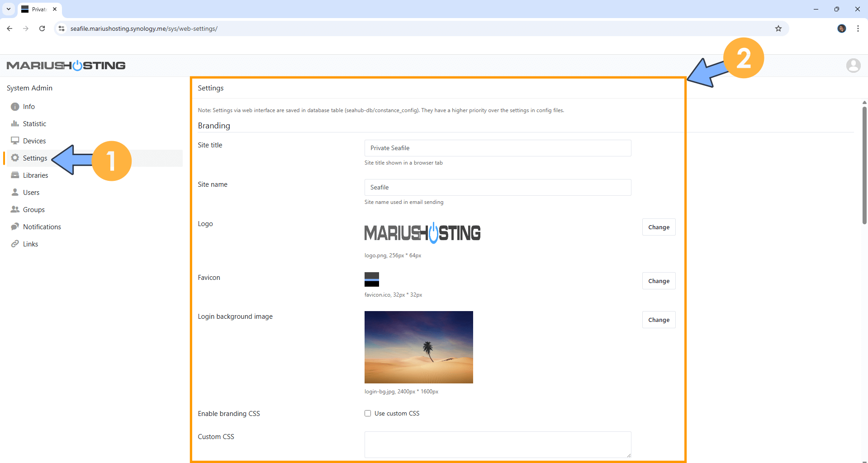Go back with browser back arrow
The width and height of the screenshot is (868, 463).
click(x=9, y=28)
